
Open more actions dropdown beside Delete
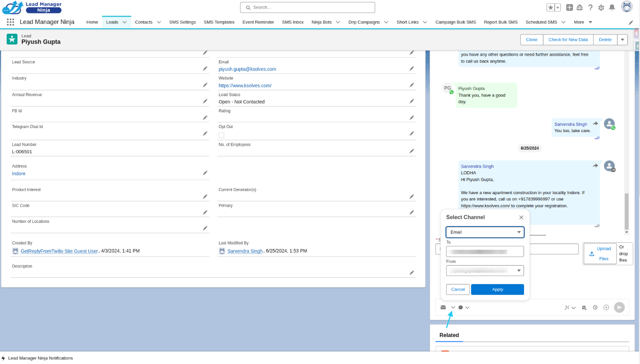622,40
